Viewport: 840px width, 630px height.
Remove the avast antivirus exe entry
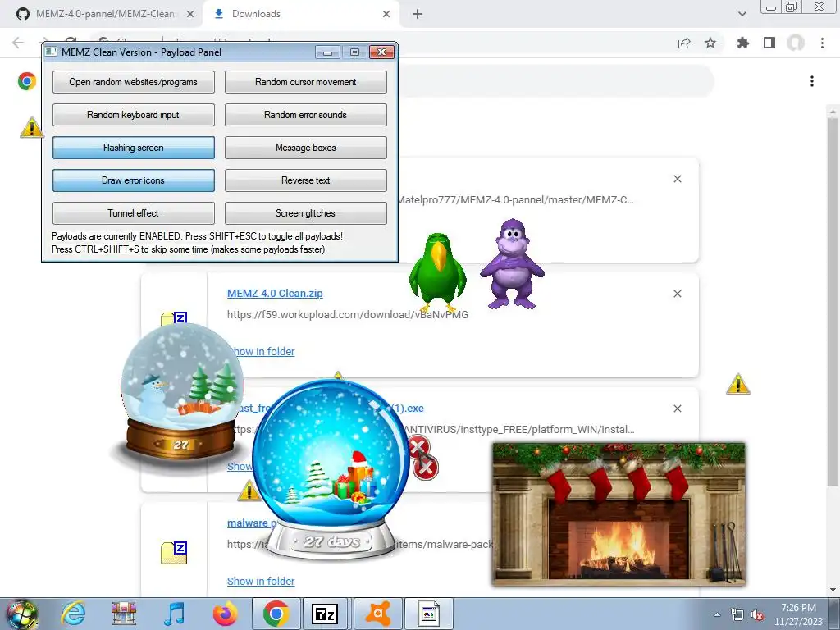pyautogui.click(x=678, y=409)
